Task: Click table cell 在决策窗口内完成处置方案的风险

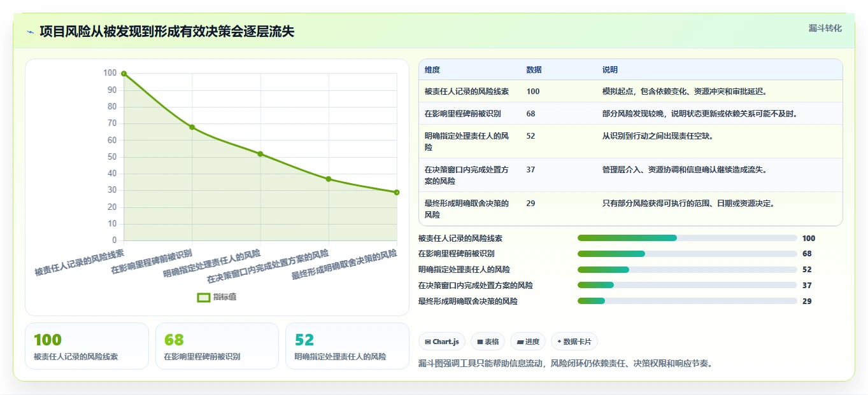Action: [467, 175]
